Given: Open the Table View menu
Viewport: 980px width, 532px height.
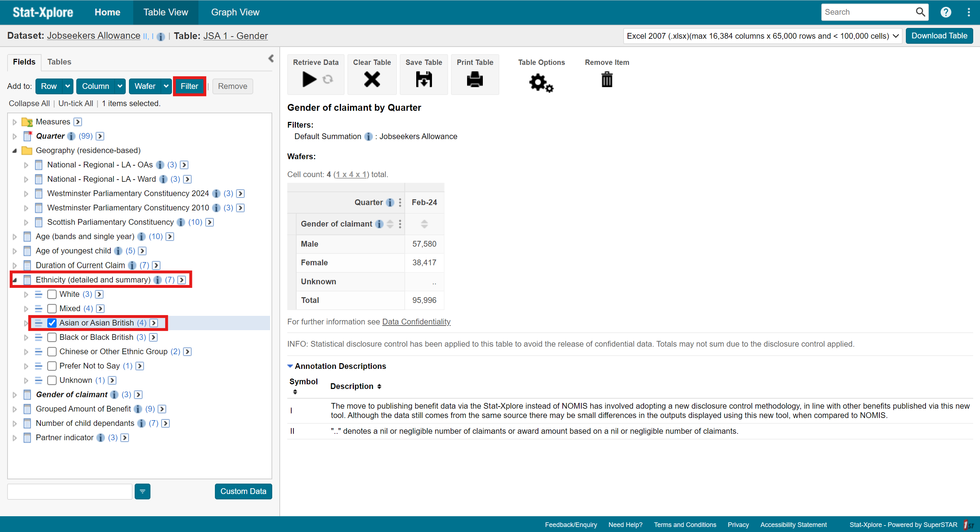Looking at the screenshot, I should [x=165, y=12].
